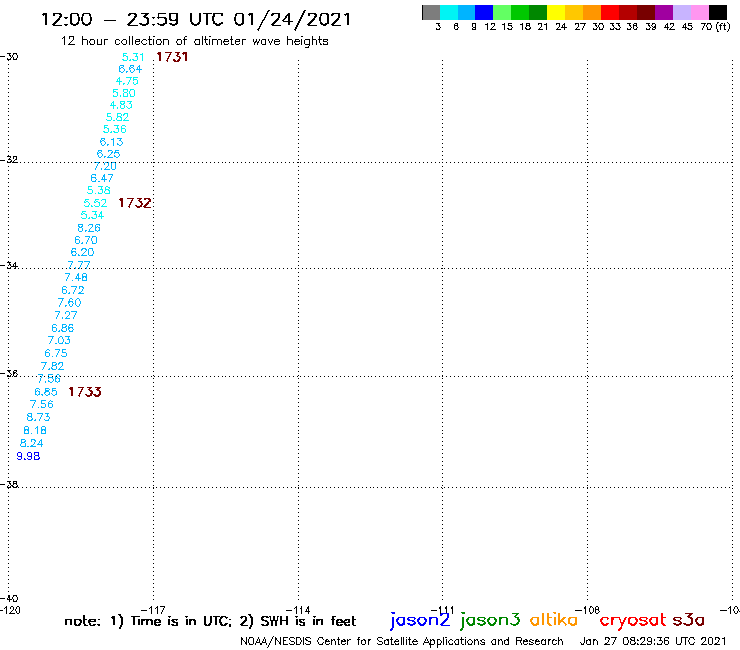Select the time marker 1732

[x=135, y=203]
